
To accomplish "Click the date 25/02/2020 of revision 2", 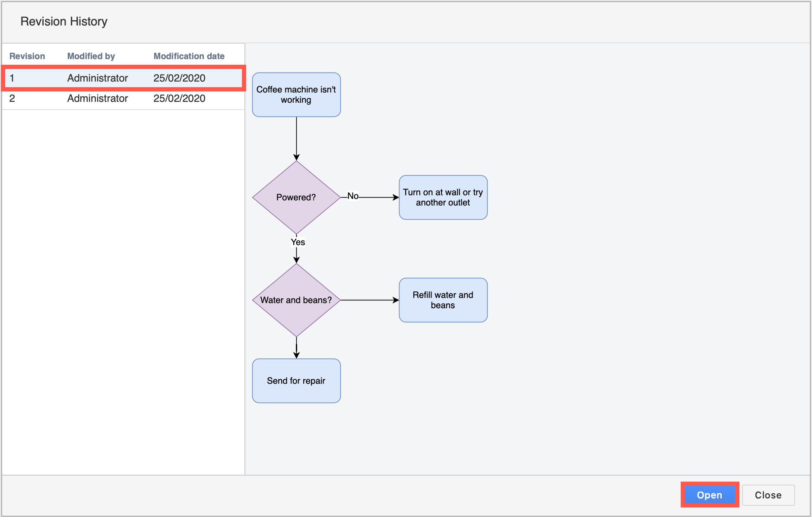I will pos(179,98).
